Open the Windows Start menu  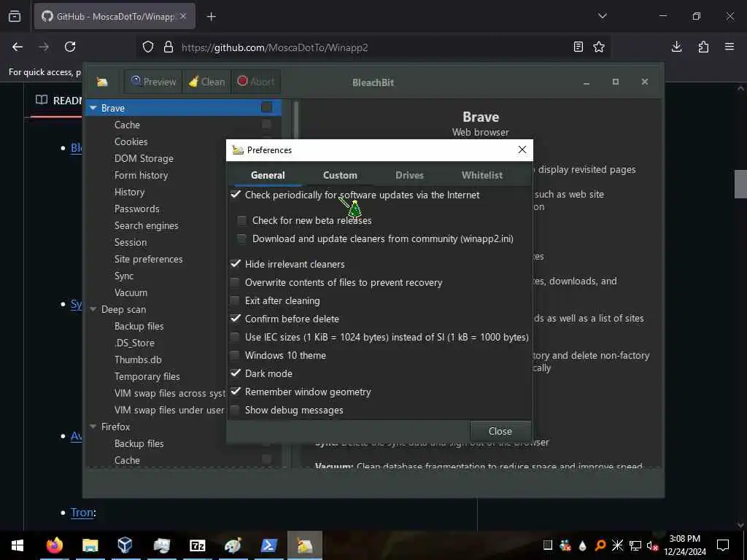click(x=18, y=545)
